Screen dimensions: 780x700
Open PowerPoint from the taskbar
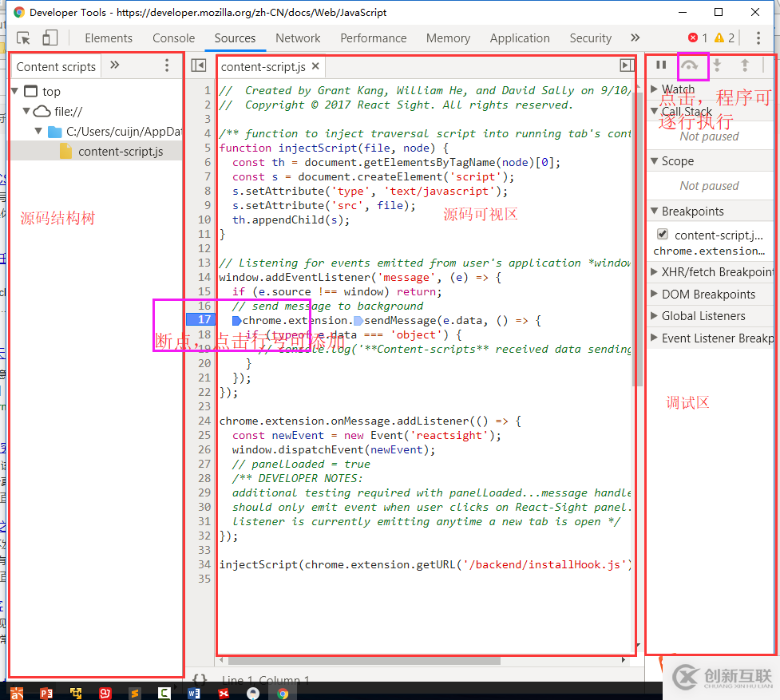point(46,693)
